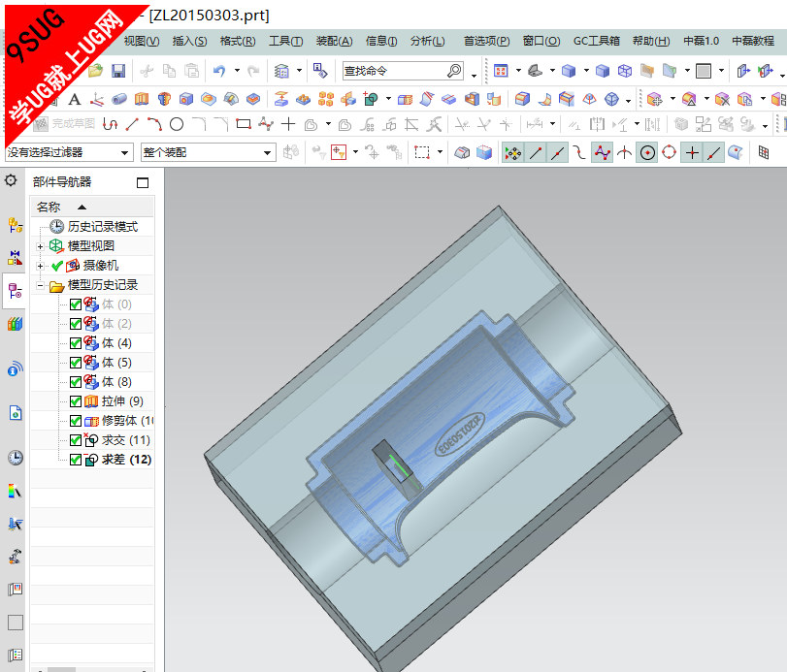The width and height of the screenshot is (787, 672).
Task: Click the rectangle selection marquee icon
Action: 421,152
